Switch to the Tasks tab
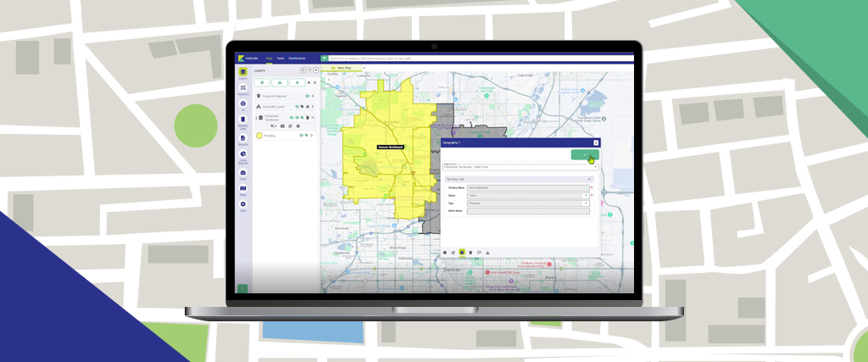The width and height of the screenshot is (868, 362). coord(281,58)
